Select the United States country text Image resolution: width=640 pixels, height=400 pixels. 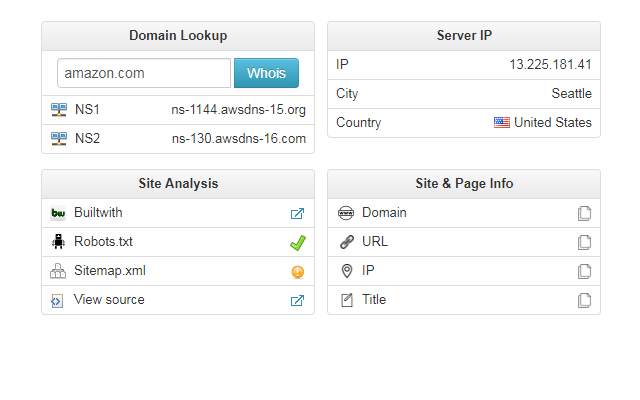pyautogui.click(x=553, y=122)
